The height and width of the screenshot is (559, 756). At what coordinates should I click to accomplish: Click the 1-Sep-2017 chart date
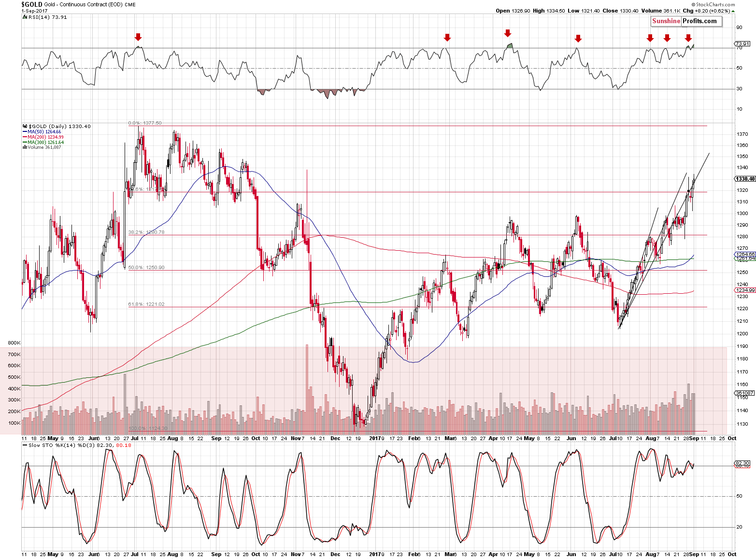(x=35, y=11)
